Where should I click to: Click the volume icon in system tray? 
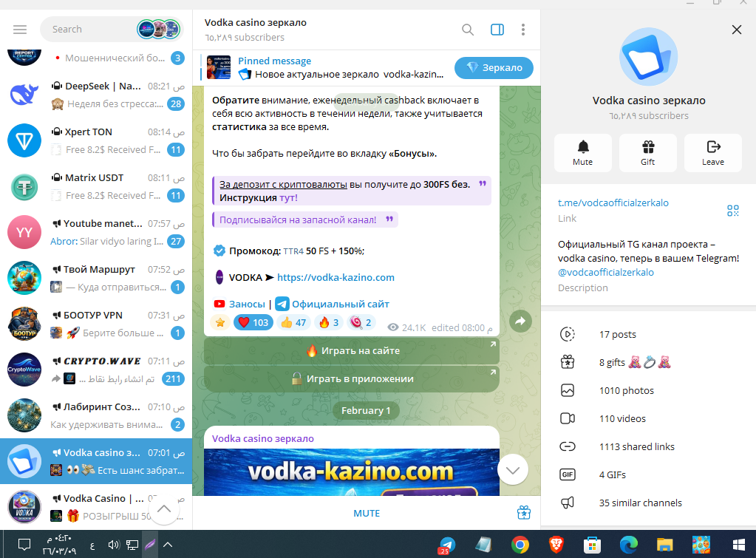(x=113, y=545)
